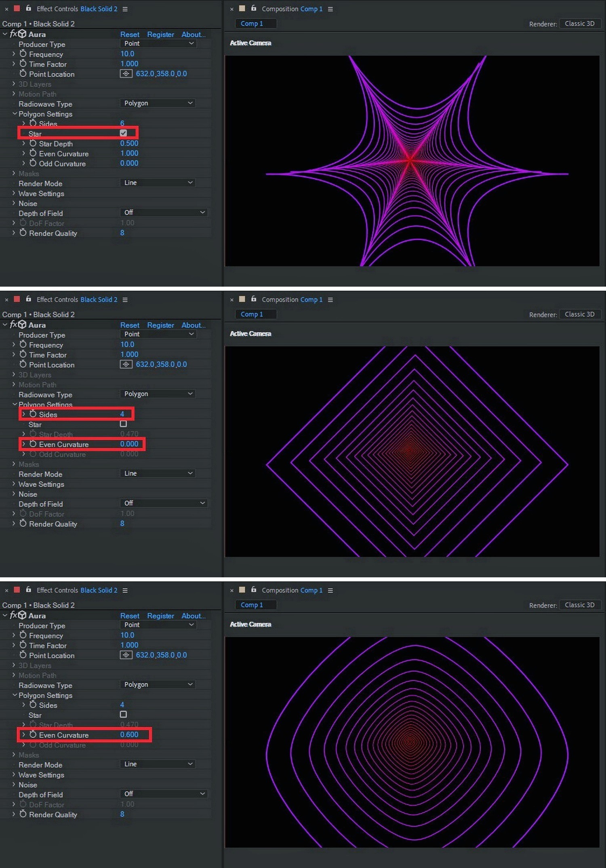This screenshot has height=868, width=606.
Task: Click Reset for Aura in the sharp-diamond screenshot
Action: click(130, 325)
